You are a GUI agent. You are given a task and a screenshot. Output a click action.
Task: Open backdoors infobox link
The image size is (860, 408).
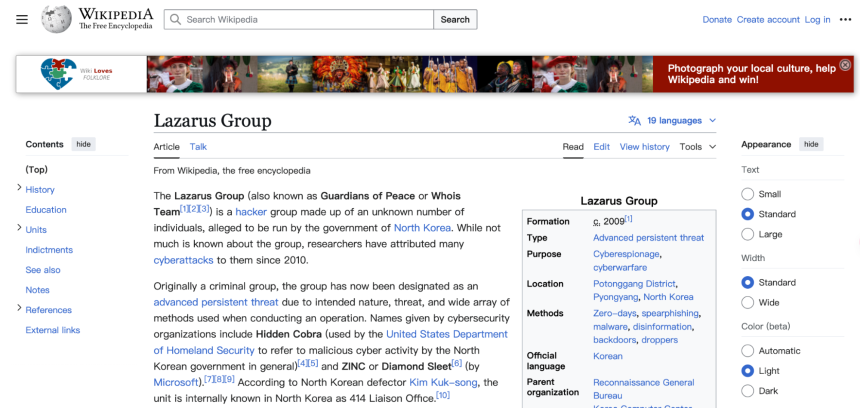coord(614,339)
